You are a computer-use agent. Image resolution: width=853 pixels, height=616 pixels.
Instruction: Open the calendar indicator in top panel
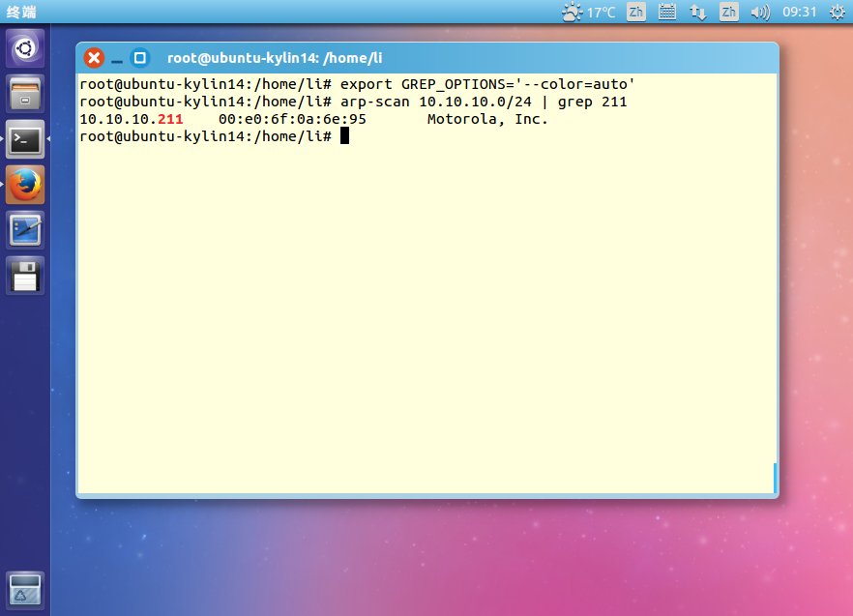pyautogui.click(x=667, y=12)
